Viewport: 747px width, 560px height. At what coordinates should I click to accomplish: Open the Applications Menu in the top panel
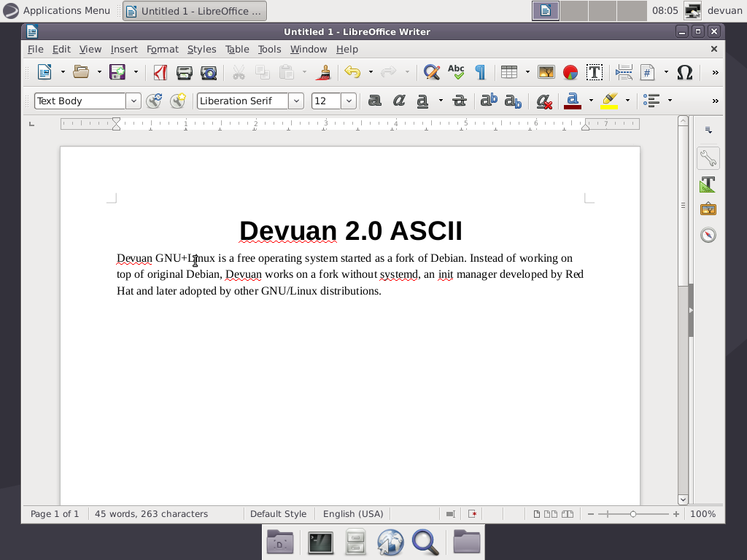coord(57,10)
